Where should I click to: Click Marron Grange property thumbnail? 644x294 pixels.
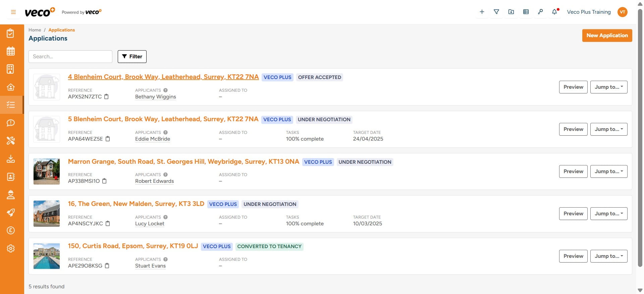tap(47, 171)
